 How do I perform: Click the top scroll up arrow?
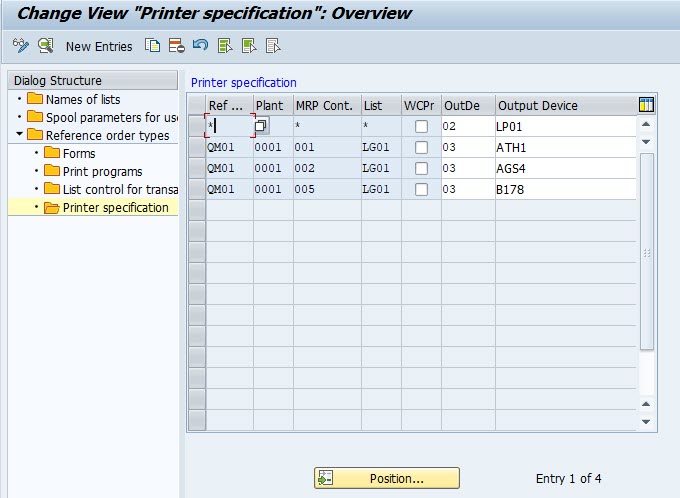tap(646, 124)
